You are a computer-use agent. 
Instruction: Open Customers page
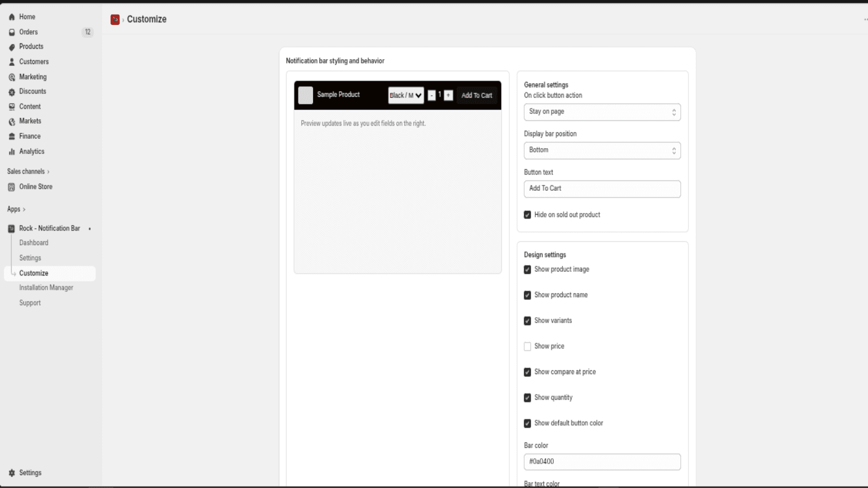click(x=34, y=62)
